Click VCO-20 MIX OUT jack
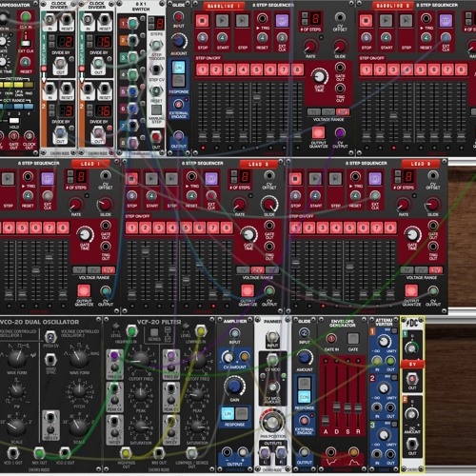The width and height of the screenshot is (476, 476). click(39, 453)
